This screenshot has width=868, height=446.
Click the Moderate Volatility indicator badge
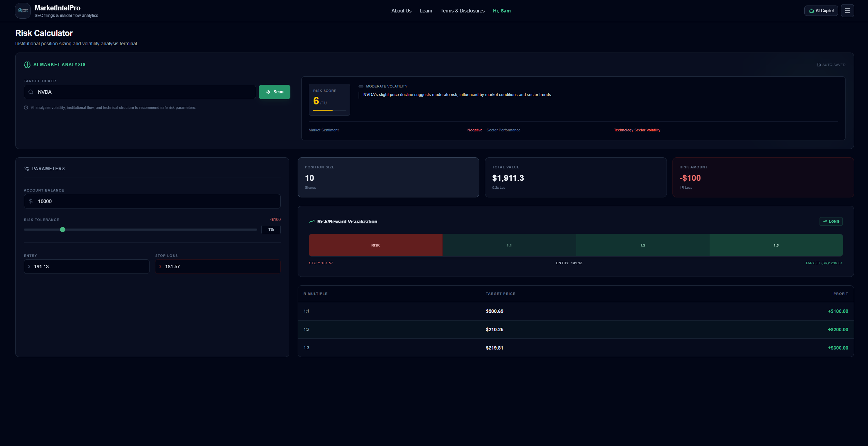pos(383,86)
